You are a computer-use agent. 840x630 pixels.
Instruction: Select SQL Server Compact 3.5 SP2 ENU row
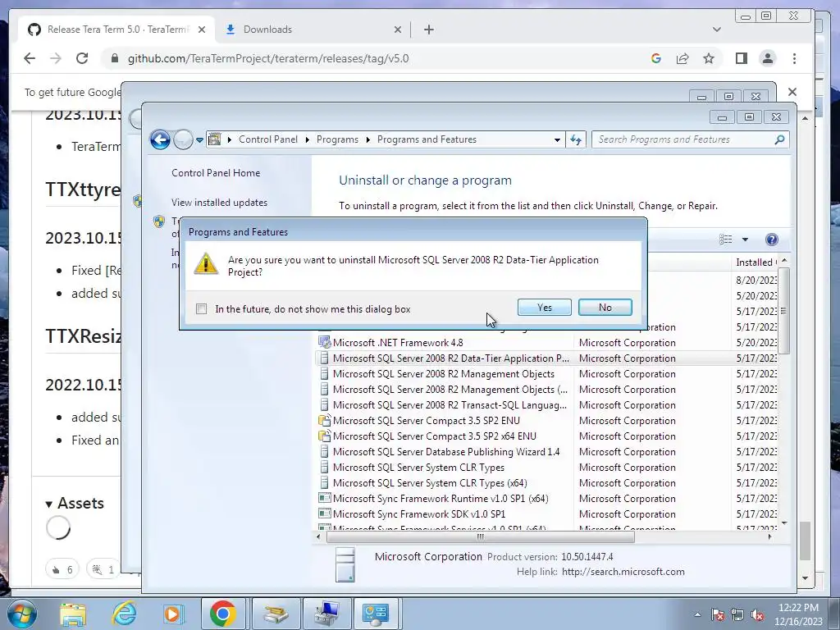coord(546,421)
